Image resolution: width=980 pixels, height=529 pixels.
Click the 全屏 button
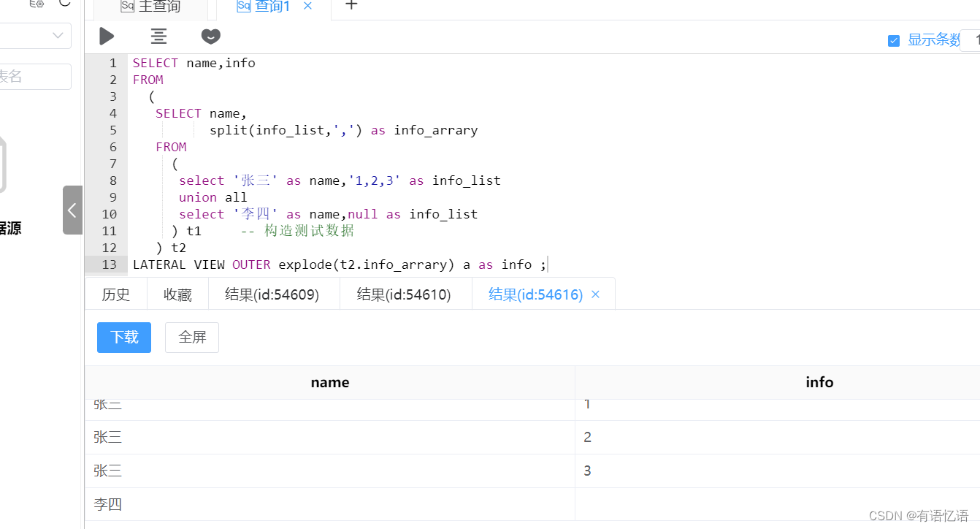[x=192, y=338]
